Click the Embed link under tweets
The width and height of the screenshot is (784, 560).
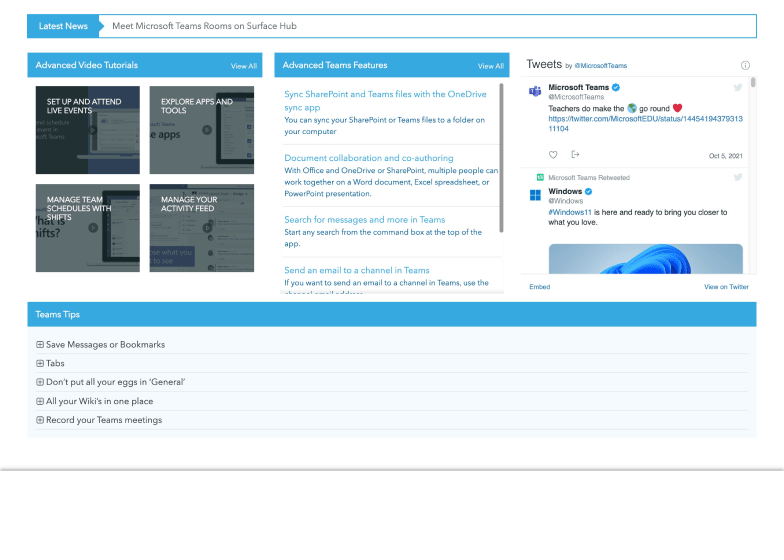(x=540, y=286)
